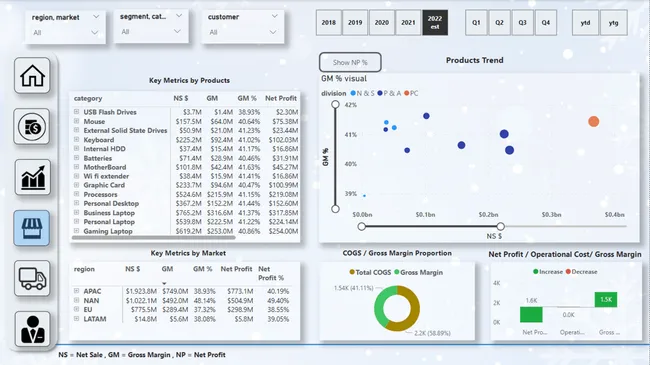Open the marketing store icon page
The width and height of the screenshot is (650, 365).
click(32, 228)
